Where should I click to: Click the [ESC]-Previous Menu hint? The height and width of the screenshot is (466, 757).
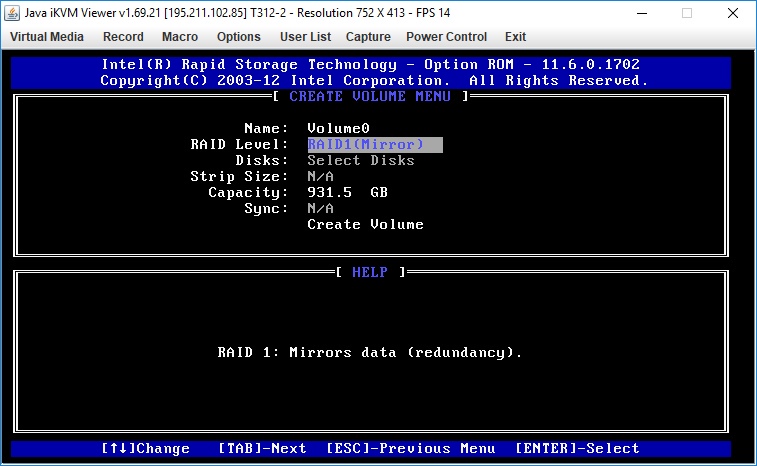point(410,449)
